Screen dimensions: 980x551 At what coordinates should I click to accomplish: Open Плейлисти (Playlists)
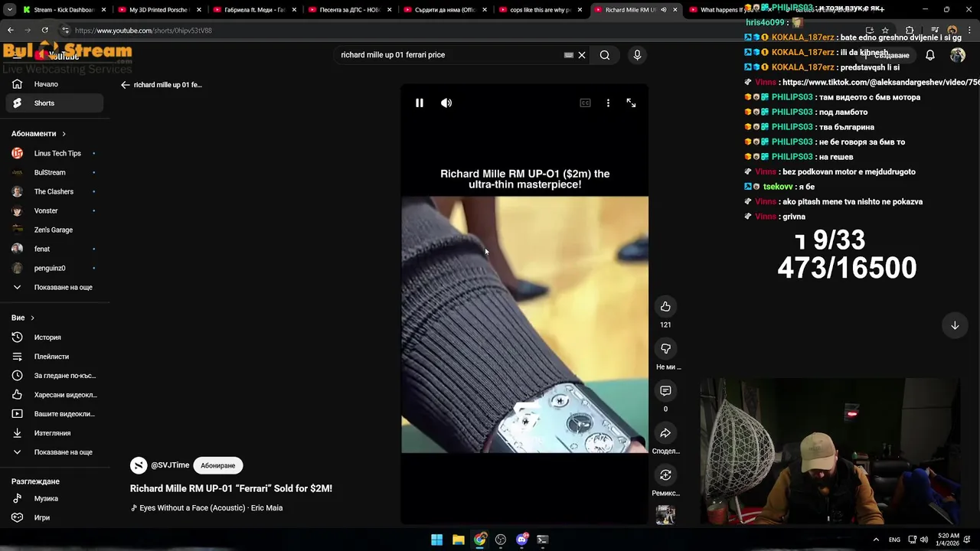54,357
